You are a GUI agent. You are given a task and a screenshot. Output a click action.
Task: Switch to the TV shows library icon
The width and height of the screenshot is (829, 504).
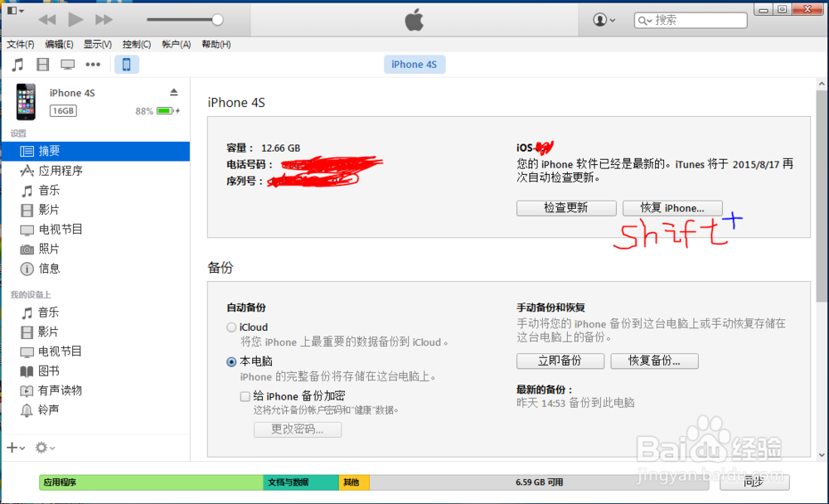(68, 65)
